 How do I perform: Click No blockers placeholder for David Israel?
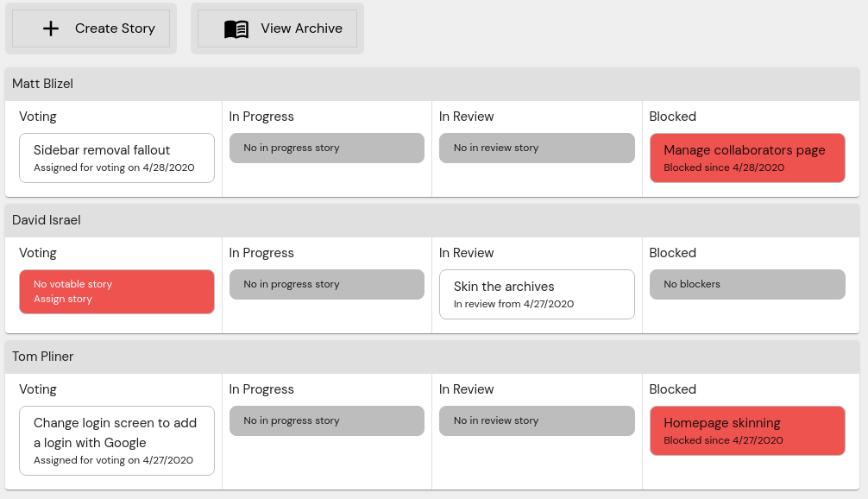(x=747, y=284)
